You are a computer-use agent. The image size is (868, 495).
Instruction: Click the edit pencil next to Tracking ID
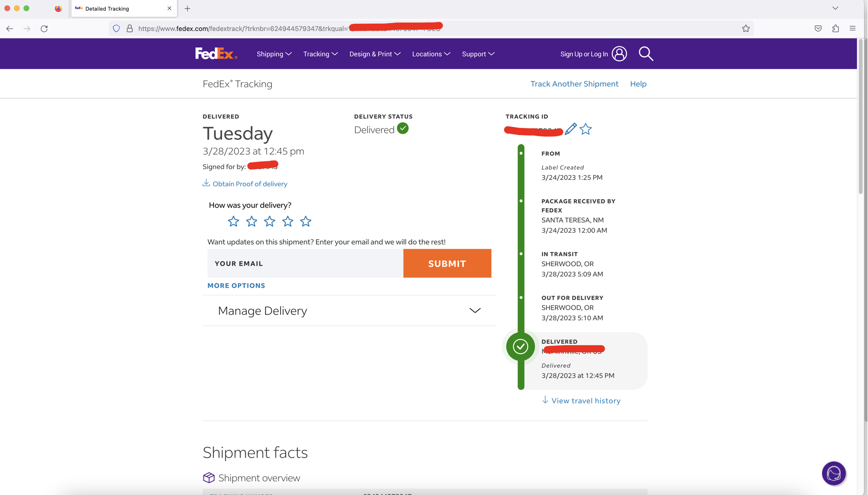(x=570, y=129)
